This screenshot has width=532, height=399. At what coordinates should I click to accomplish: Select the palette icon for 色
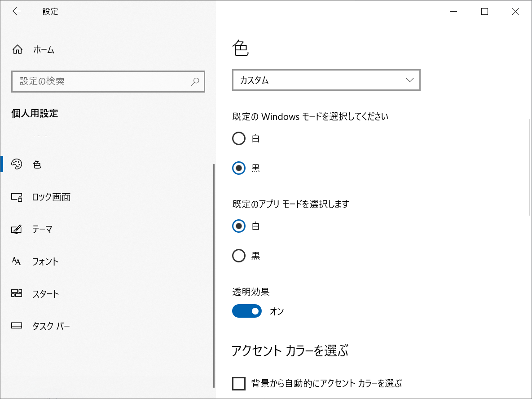(x=17, y=164)
